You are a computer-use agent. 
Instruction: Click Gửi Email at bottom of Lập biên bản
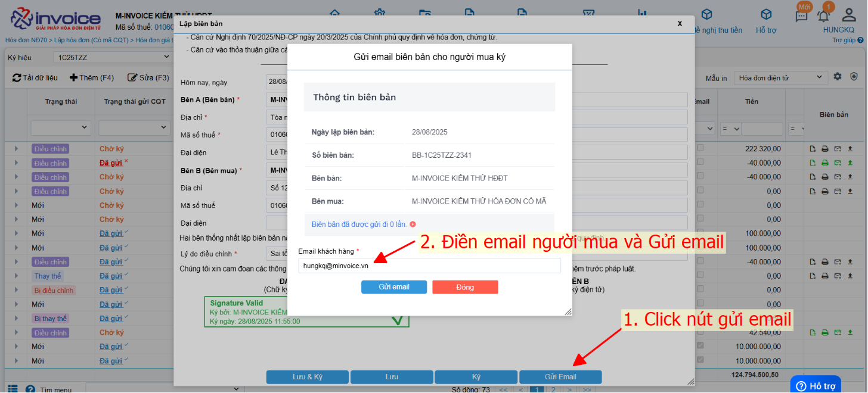pyautogui.click(x=560, y=377)
